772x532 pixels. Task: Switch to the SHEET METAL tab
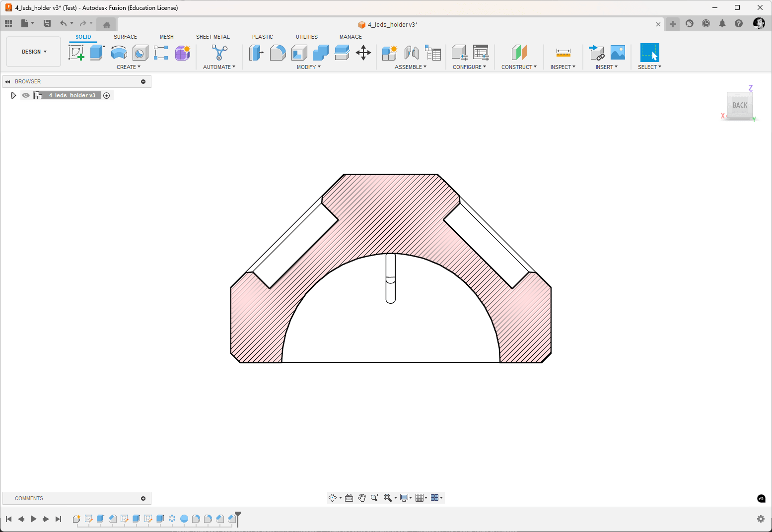213,37
